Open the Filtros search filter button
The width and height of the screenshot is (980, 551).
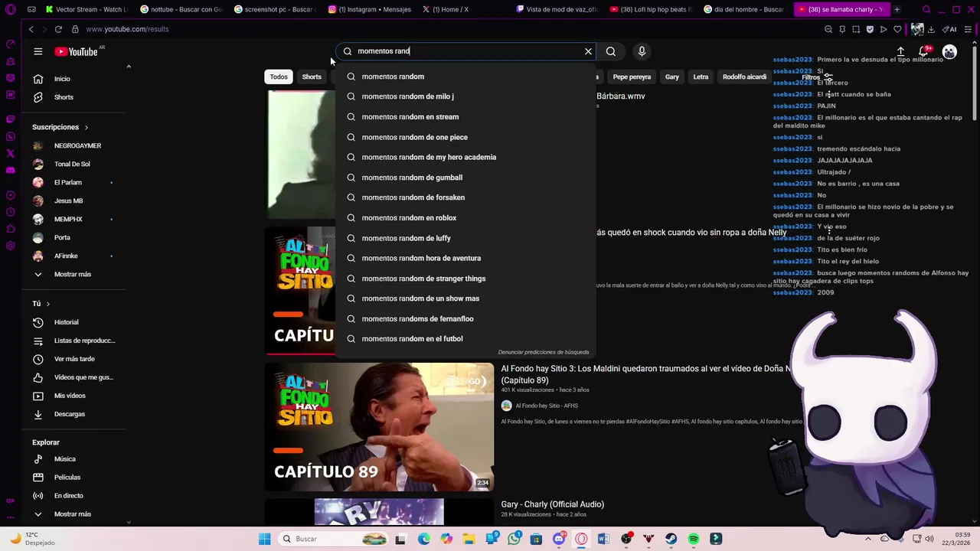pos(817,77)
